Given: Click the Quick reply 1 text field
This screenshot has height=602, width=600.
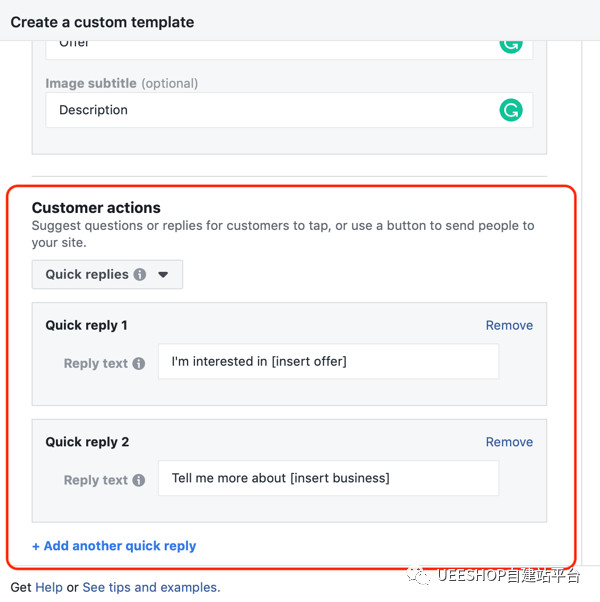Looking at the screenshot, I should pyautogui.click(x=328, y=362).
